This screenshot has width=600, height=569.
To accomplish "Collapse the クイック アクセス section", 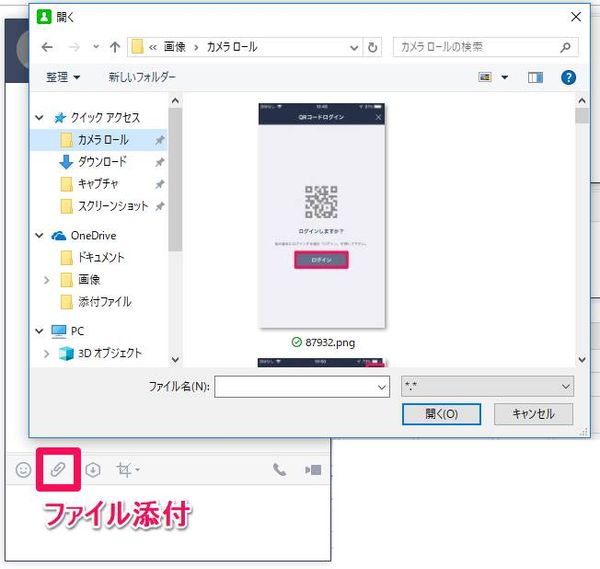I will pyautogui.click(x=39, y=117).
